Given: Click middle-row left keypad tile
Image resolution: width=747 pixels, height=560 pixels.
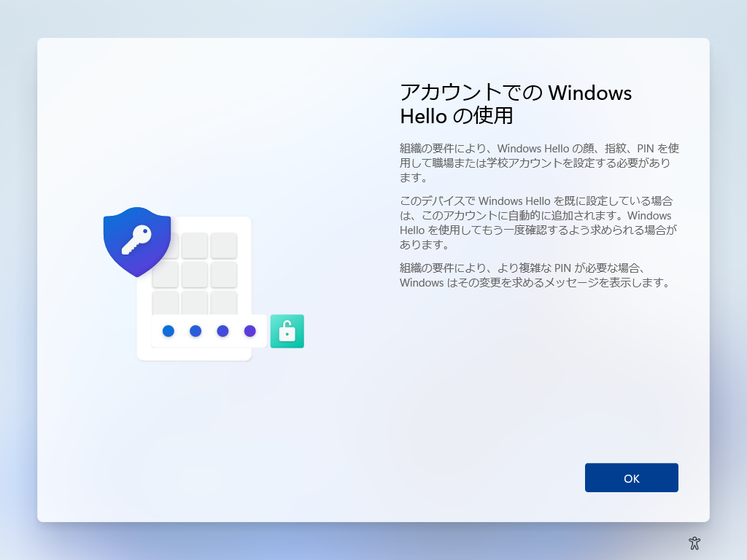Looking at the screenshot, I should (x=166, y=275).
